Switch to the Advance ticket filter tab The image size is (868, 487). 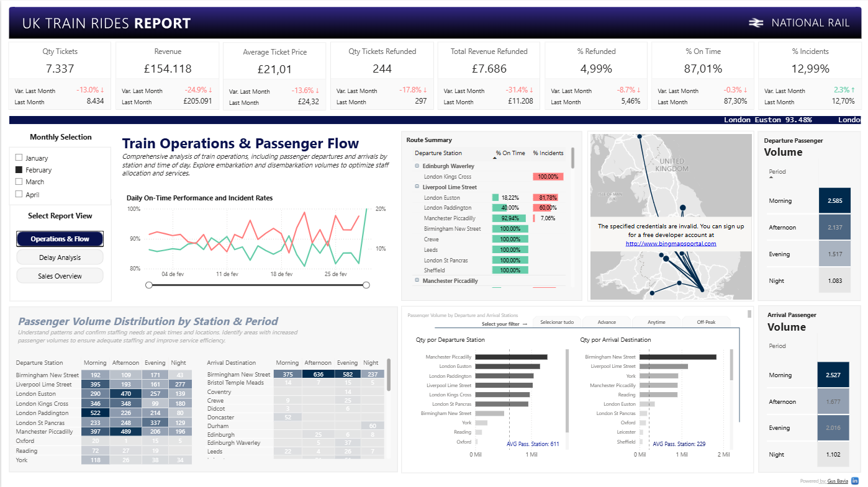coord(607,322)
